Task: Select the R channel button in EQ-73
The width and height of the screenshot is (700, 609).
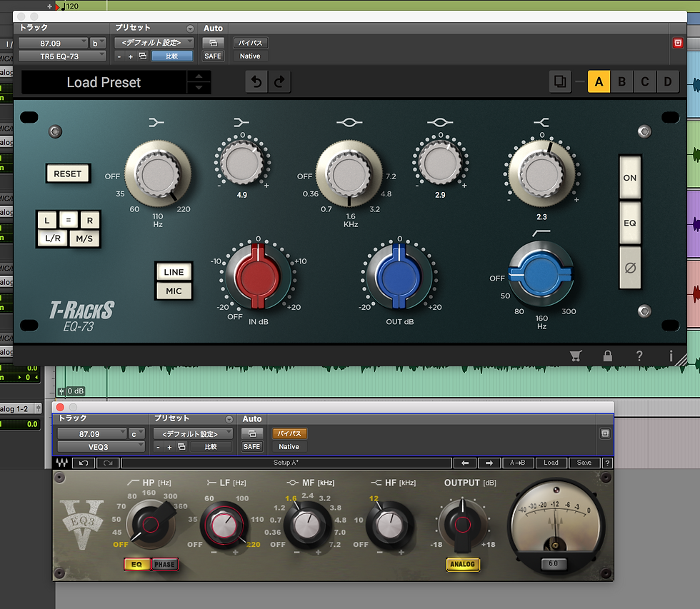Action: coord(90,221)
